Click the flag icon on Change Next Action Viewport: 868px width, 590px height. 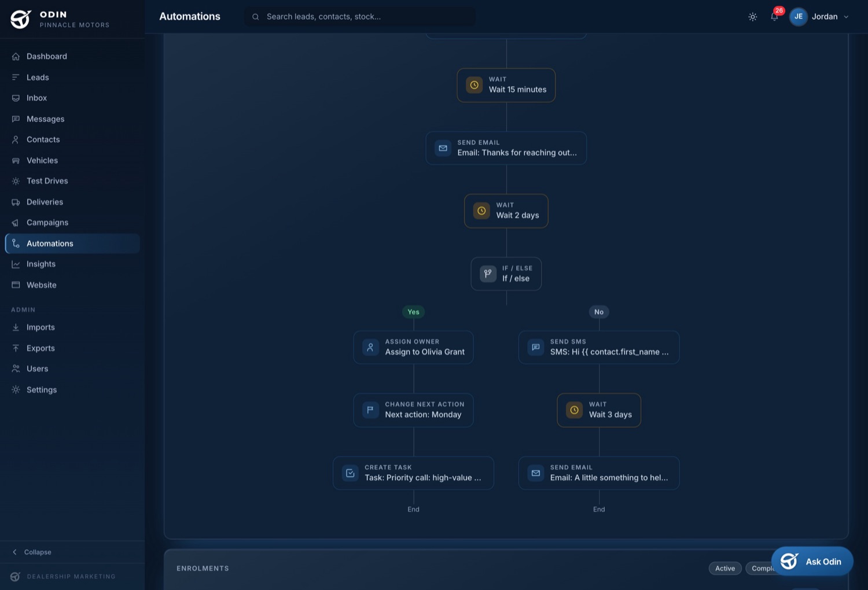click(370, 410)
